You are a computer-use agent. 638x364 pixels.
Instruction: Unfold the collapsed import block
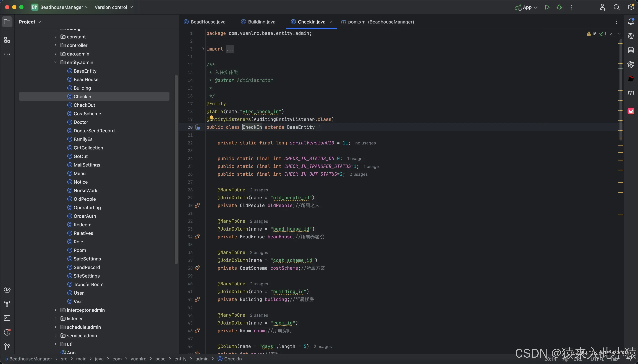[203, 49]
